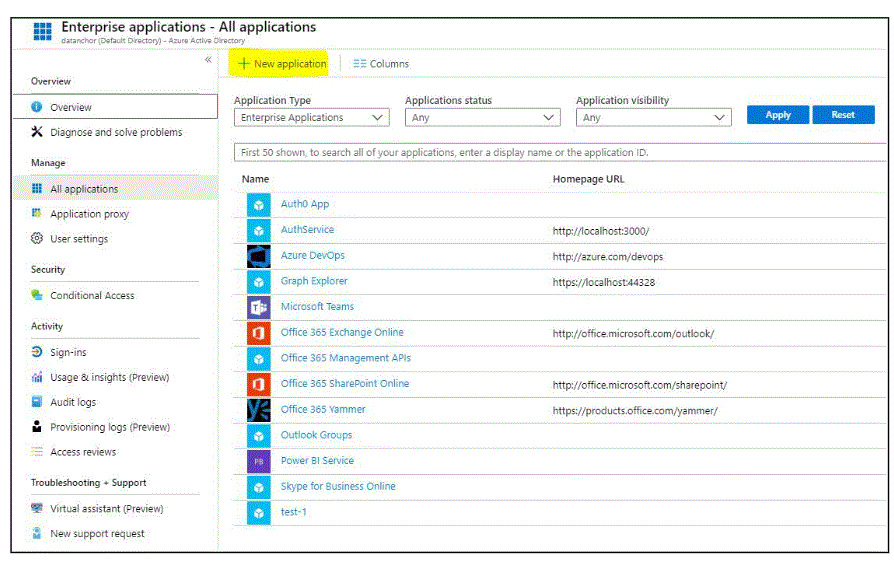Sort by the Homepage URL column header
This screenshot has width=894, height=567.
(588, 179)
